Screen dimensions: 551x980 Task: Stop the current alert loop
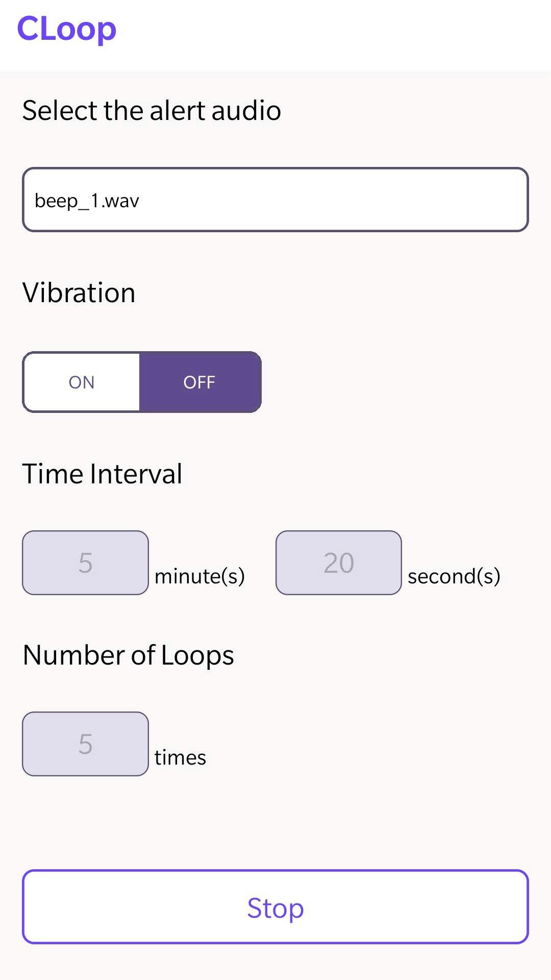pos(275,908)
